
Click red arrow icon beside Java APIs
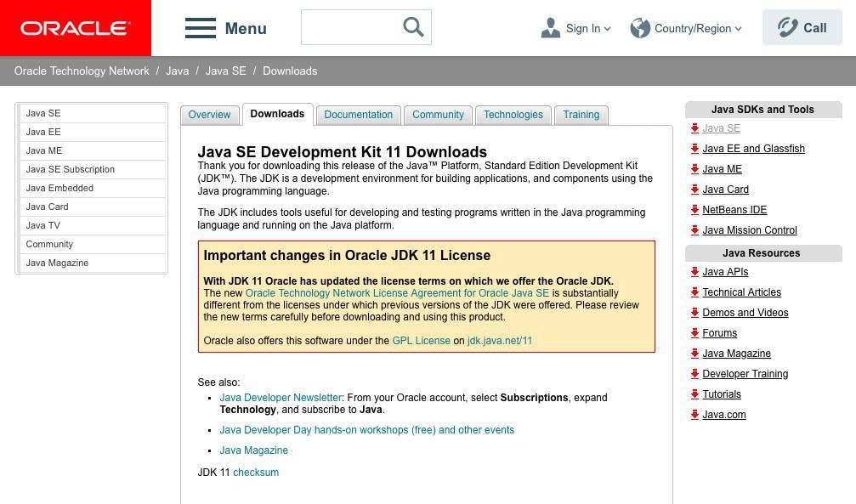(x=694, y=272)
